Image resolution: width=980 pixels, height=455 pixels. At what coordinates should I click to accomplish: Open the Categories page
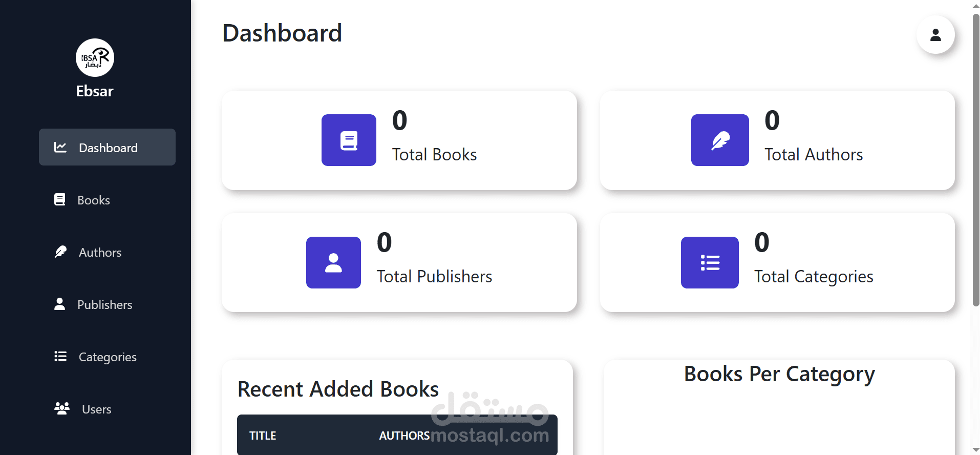click(108, 357)
